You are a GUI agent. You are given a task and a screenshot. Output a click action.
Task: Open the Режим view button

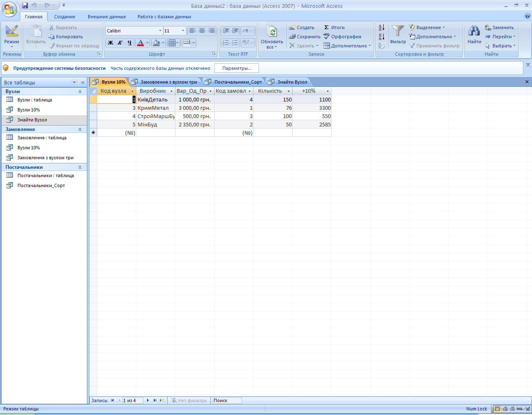click(12, 36)
